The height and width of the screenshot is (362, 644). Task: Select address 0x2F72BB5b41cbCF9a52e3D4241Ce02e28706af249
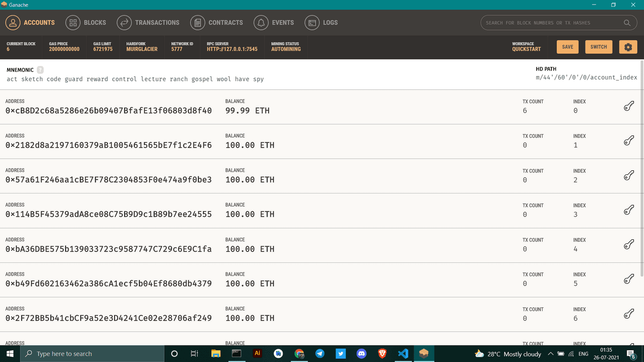(x=109, y=318)
